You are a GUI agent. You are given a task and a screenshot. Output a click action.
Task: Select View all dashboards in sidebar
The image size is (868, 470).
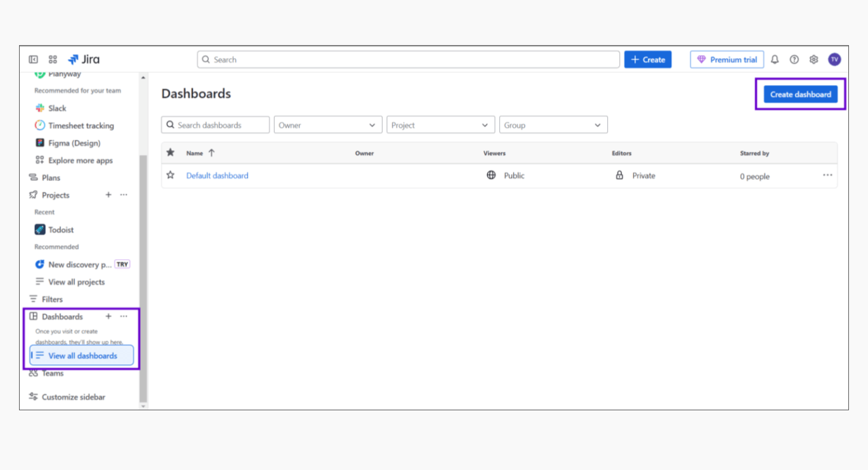pyautogui.click(x=82, y=356)
